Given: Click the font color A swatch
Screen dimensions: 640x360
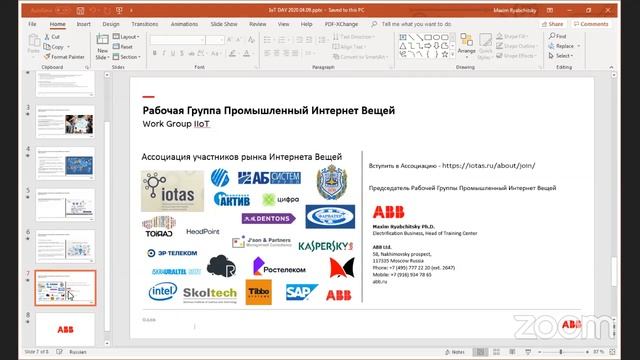Looking at the screenshot, I should (247, 53).
